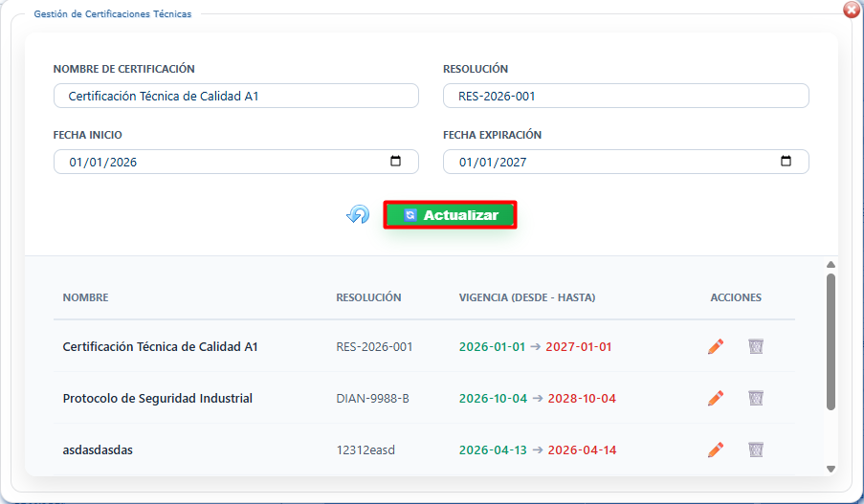This screenshot has width=864, height=504.
Task: Delete the asdasdasdas certification row
Action: pyautogui.click(x=756, y=449)
